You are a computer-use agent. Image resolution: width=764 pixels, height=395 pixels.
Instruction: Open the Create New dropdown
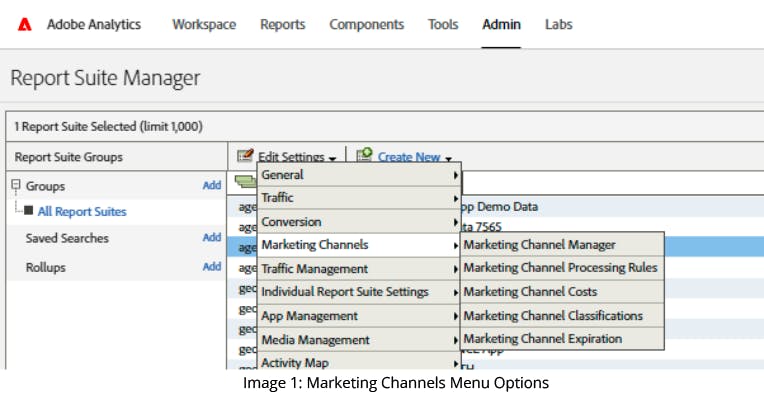click(x=415, y=157)
